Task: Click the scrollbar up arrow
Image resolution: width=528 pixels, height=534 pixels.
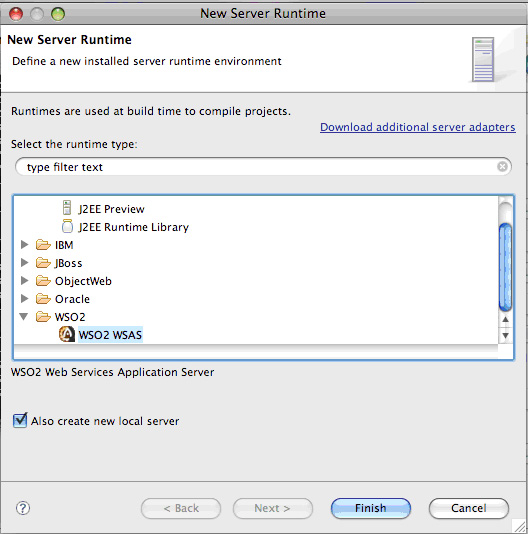Action: 506,319
